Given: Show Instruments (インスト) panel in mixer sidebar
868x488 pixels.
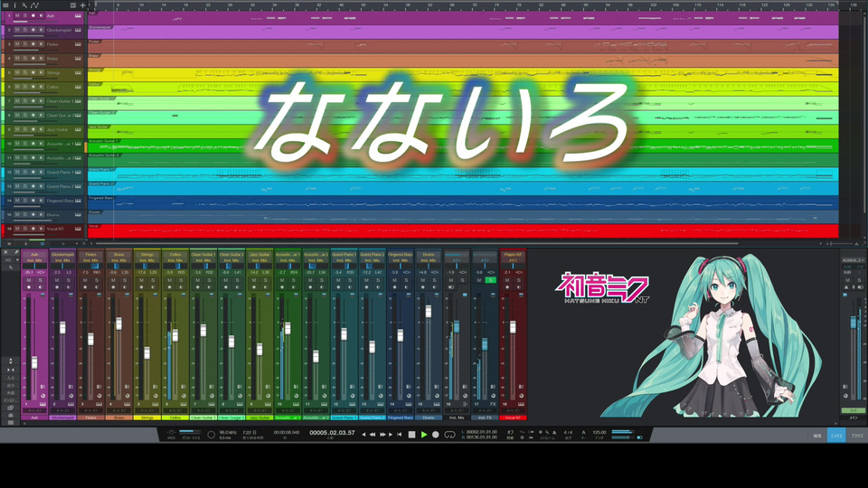Looking at the screenshot, I should point(11,400).
